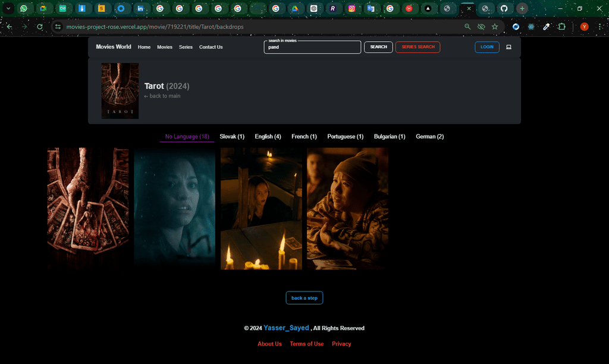Open the LinkedIn browser tab
Viewport: 609px width, 364px height.
tap(140, 8)
